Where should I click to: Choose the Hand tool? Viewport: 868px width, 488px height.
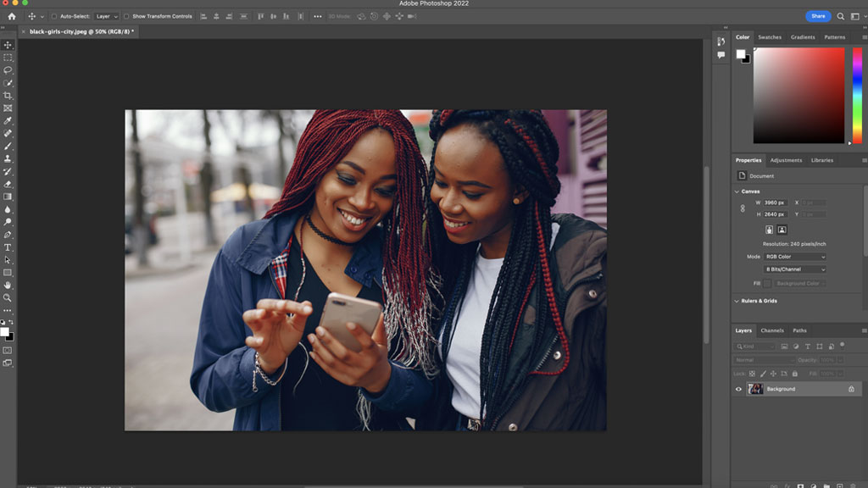pyautogui.click(x=8, y=286)
